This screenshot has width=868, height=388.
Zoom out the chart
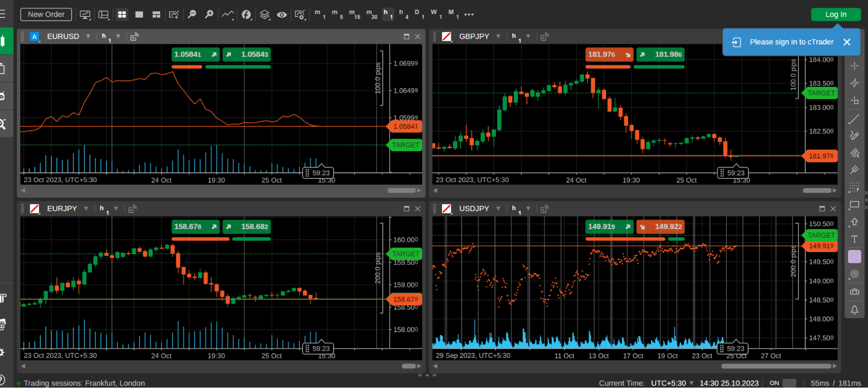192,15
